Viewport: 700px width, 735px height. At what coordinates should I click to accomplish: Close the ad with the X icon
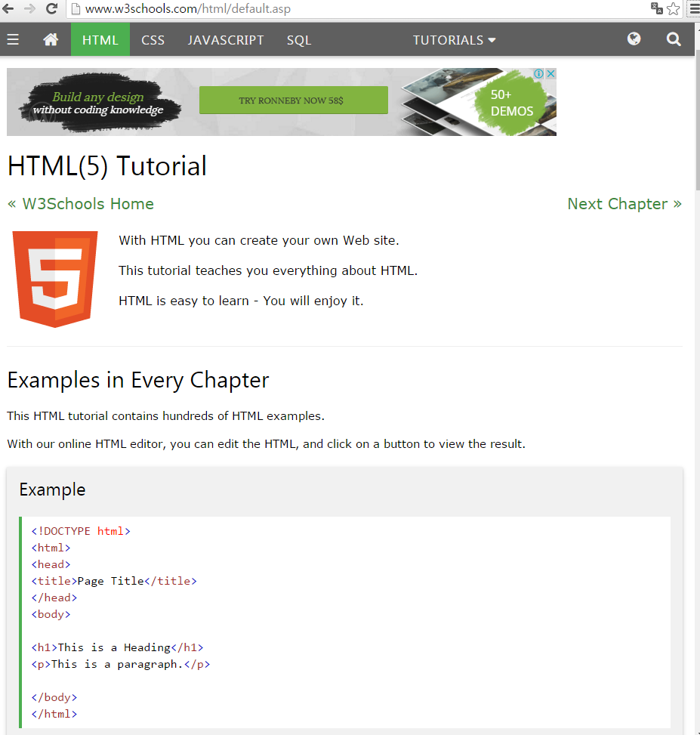click(x=551, y=73)
